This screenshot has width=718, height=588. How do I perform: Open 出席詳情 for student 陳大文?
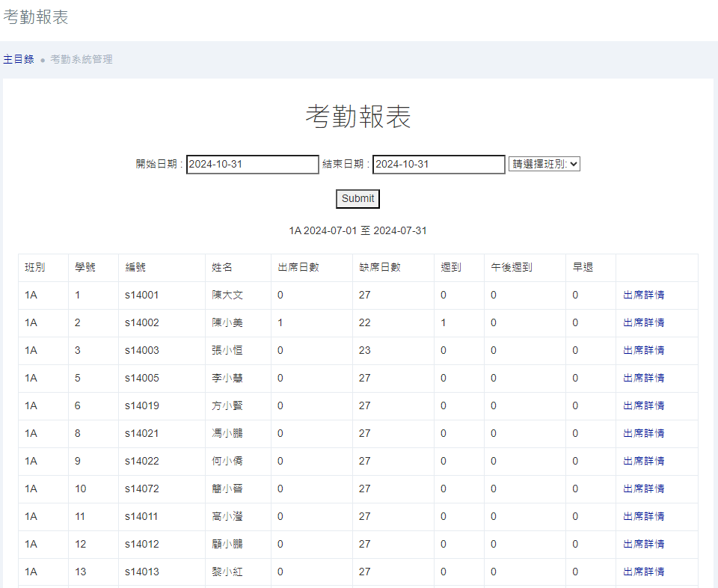click(643, 295)
